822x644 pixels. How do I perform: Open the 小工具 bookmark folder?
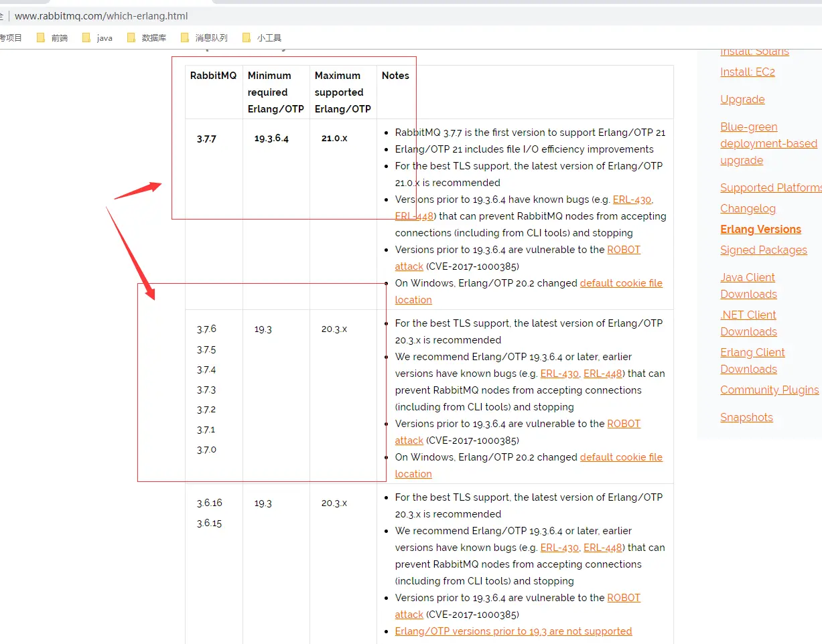click(x=262, y=38)
